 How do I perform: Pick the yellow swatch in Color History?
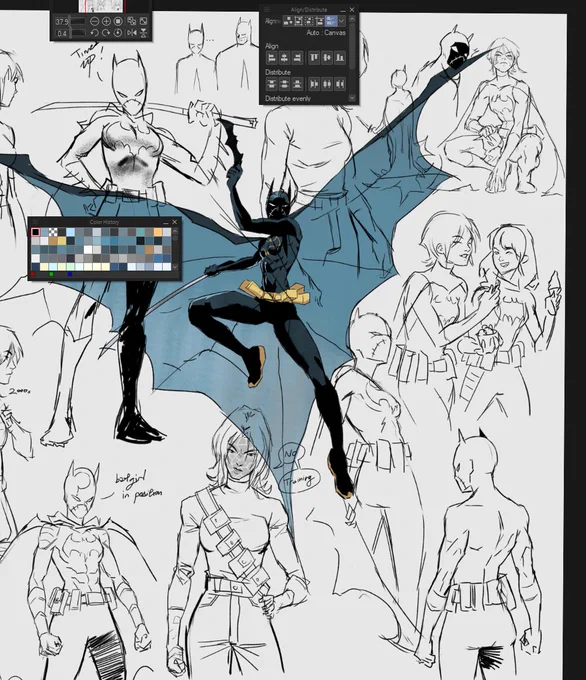62,241
